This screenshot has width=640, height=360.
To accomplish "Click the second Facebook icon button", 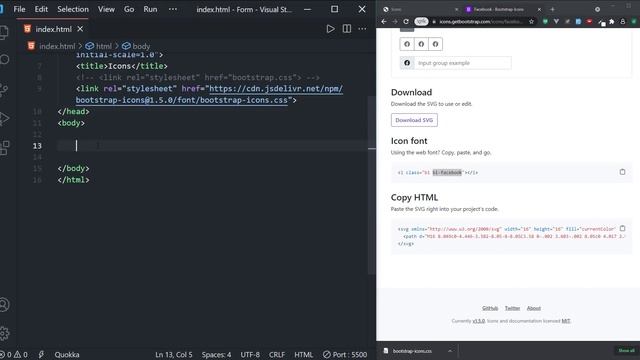I will [421, 44].
